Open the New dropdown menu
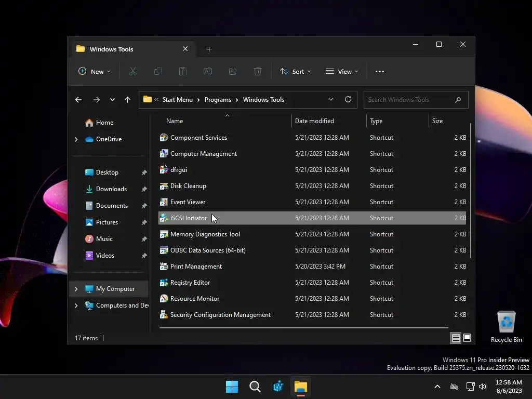 click(x=95, y=72)
